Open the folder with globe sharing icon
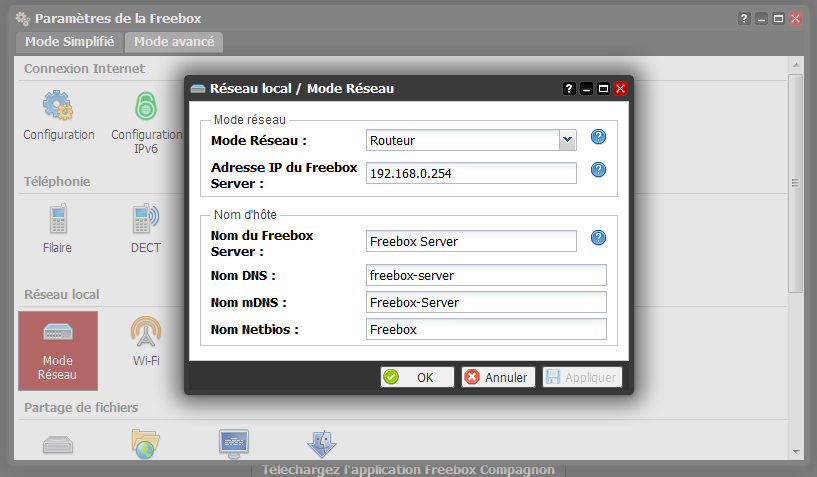The image size is (817, 477). point(145,444)
